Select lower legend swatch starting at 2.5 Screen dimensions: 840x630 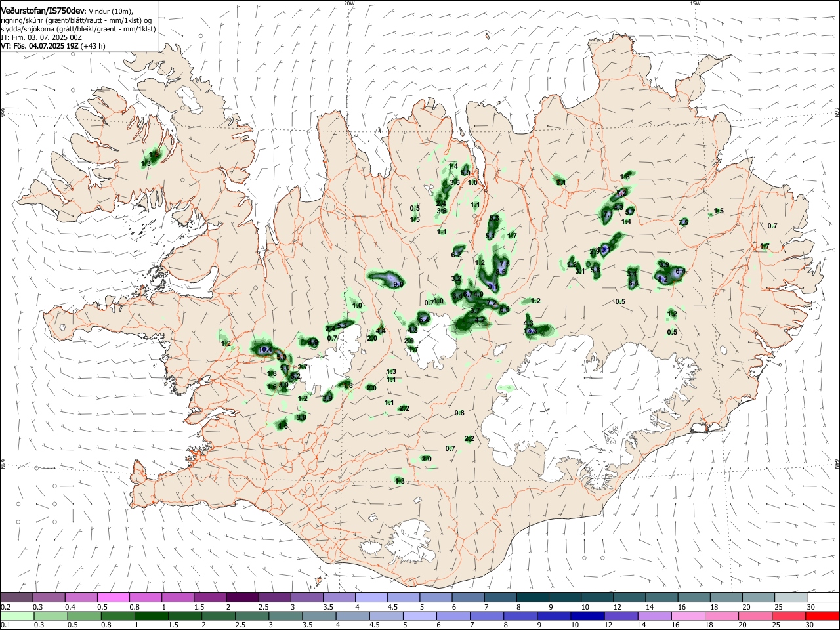click(251, 616)
